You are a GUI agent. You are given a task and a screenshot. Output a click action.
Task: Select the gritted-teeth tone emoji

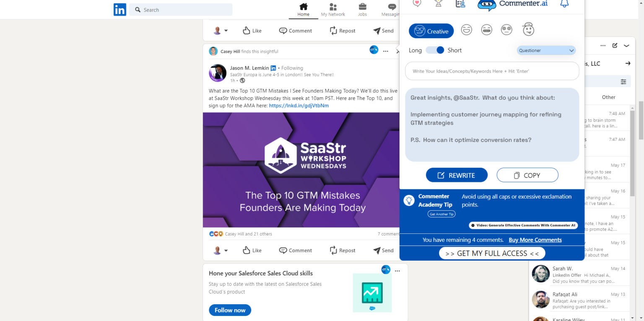[x=486, y=29]
